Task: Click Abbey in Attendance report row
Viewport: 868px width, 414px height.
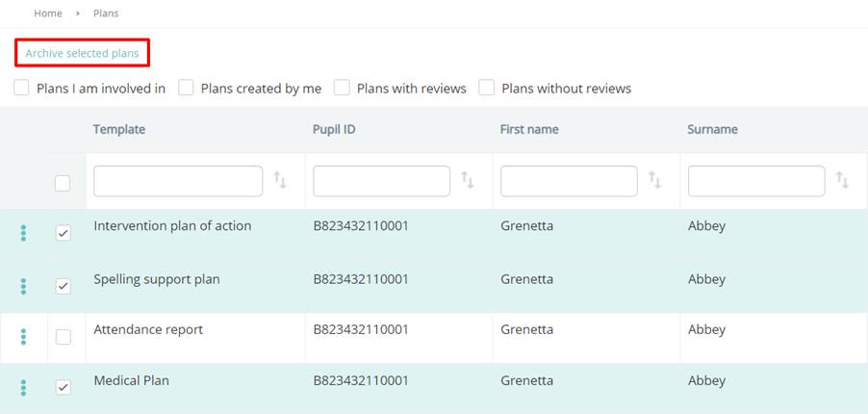Action: pyautogui.click(x=707, y=330)
